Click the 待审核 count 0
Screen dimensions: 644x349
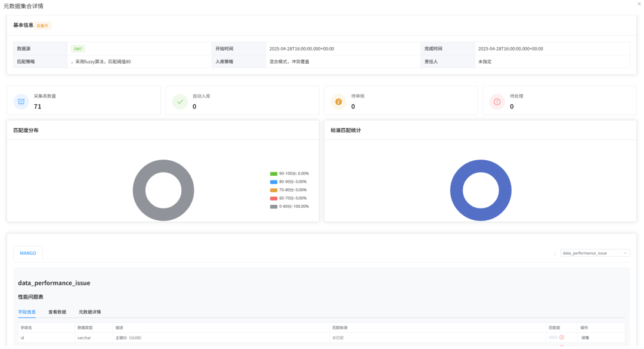coord(353,107)
